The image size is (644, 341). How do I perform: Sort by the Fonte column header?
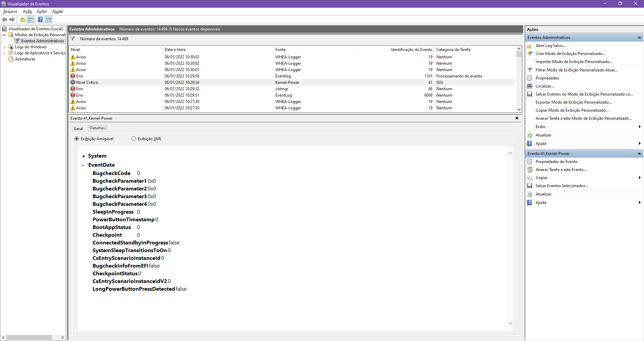pyautogui.click(x=314, y=50)
